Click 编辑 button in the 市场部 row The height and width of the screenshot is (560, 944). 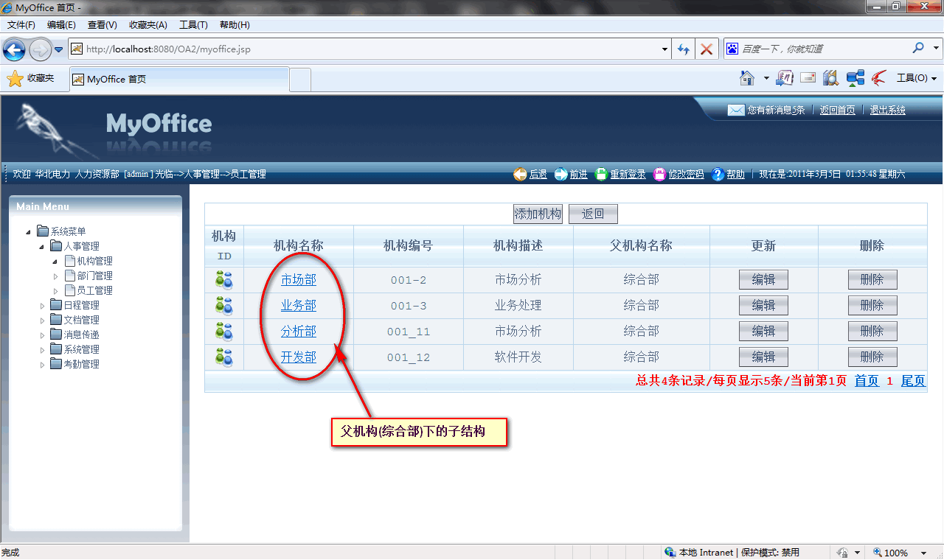763,280
